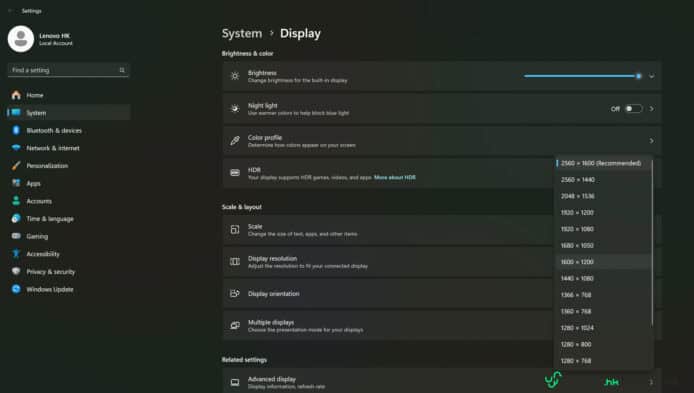Click the Display orientation icon

(235, 293)
